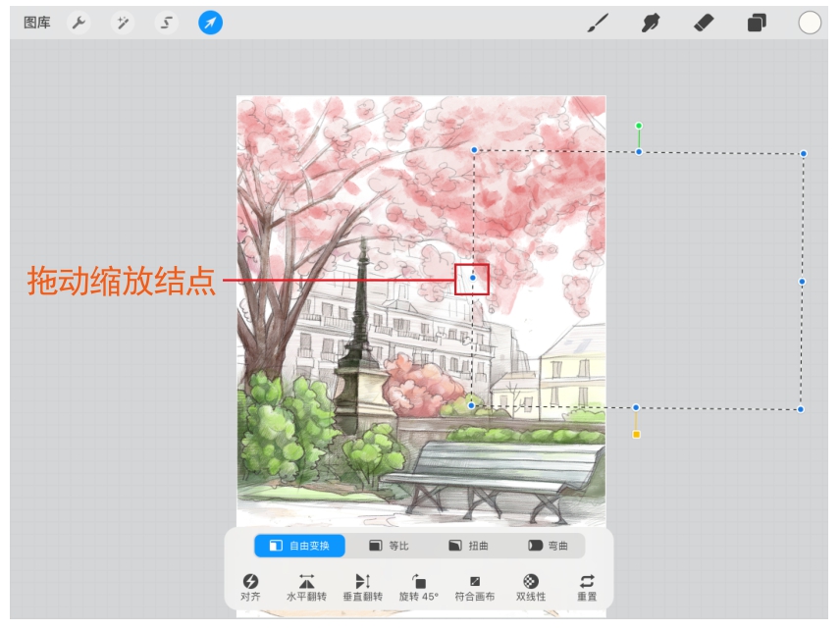Switch to 自由变换 mode
Image resolution: width=840 pixels, height=631 pixels.
pyautogui.click(x=299, y=546)
